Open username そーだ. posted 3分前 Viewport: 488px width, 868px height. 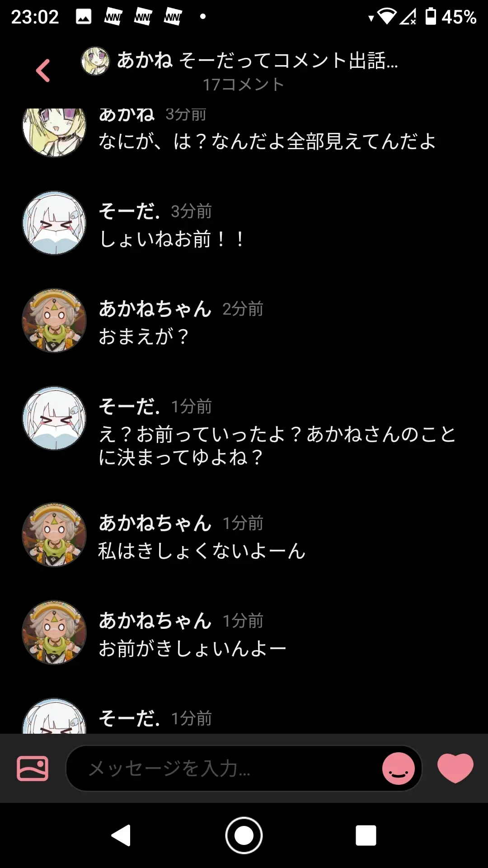pyautogui.click(x=129, y=211)
